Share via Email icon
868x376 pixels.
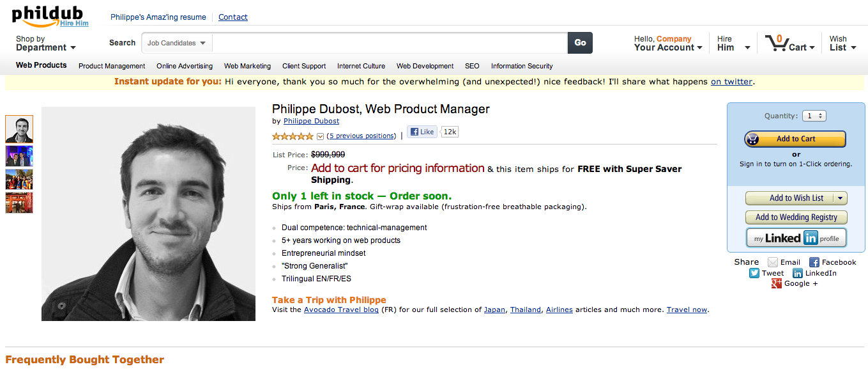point(773,262)
